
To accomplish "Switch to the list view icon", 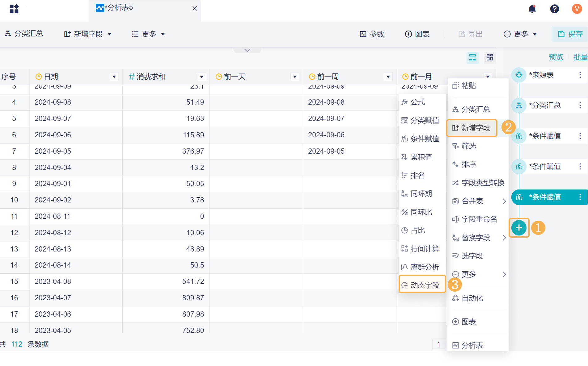I will point(472,57).
